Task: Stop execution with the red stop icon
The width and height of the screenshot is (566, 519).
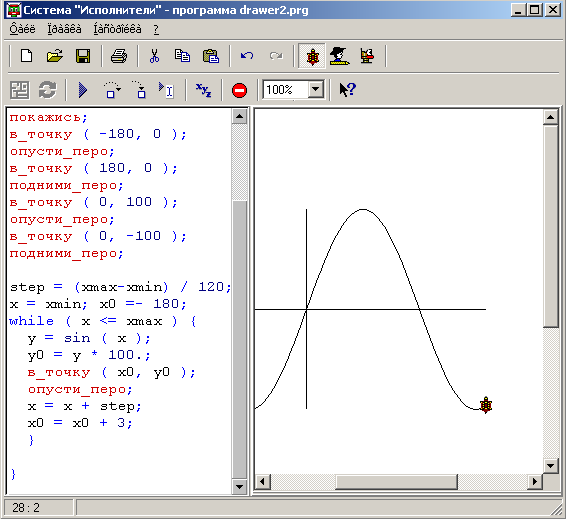Action: pyautogui.click(x=240, y=90)
